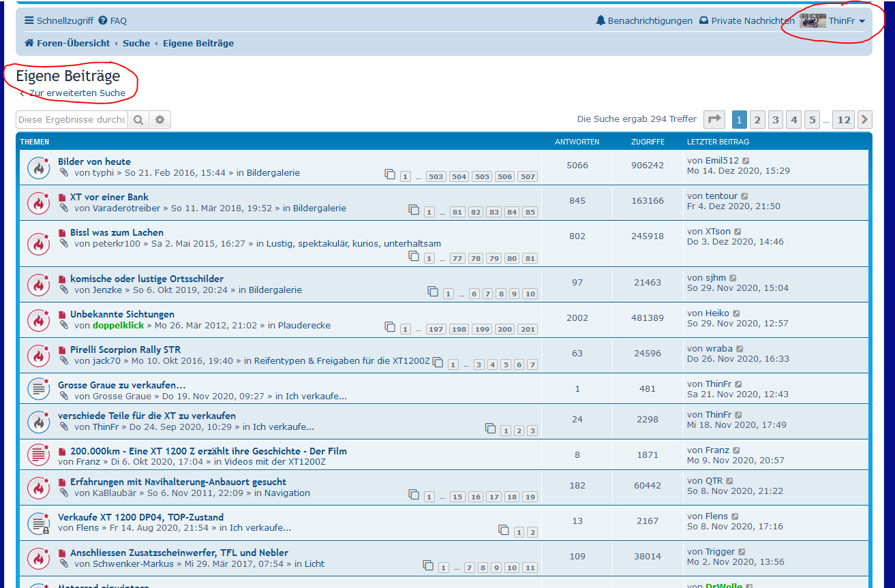895x588 pixels.
Task: Open the FAQ page
Action: pos(112,21)
